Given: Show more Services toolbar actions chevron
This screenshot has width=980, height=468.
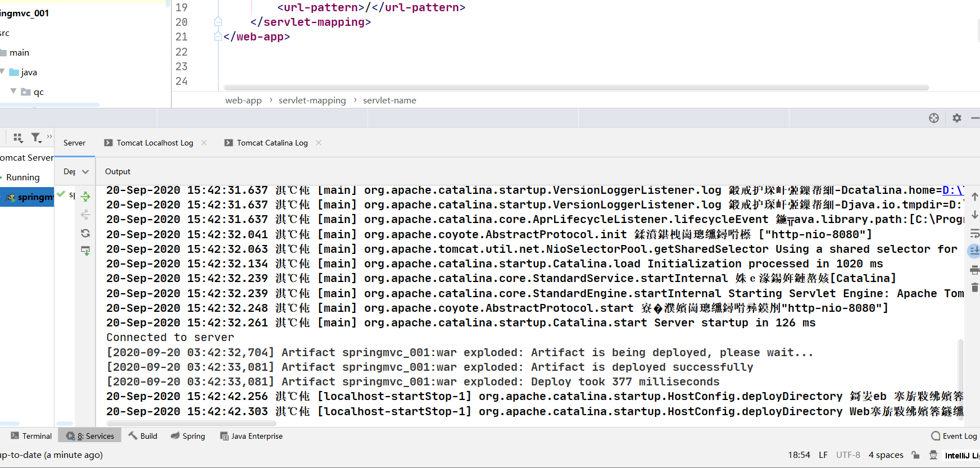Looking at the screenshot, I should (49, 137).
